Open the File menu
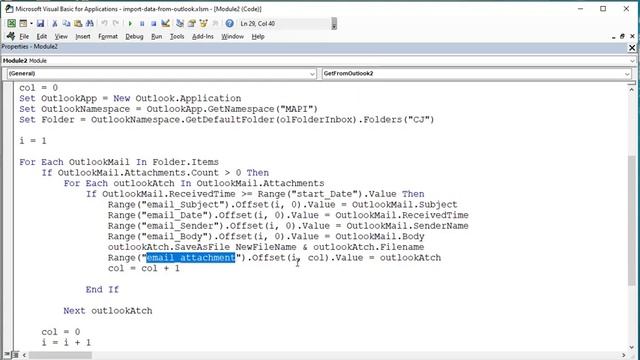Image resolution: width=640 pixels, height=360 pixels. 24,36
